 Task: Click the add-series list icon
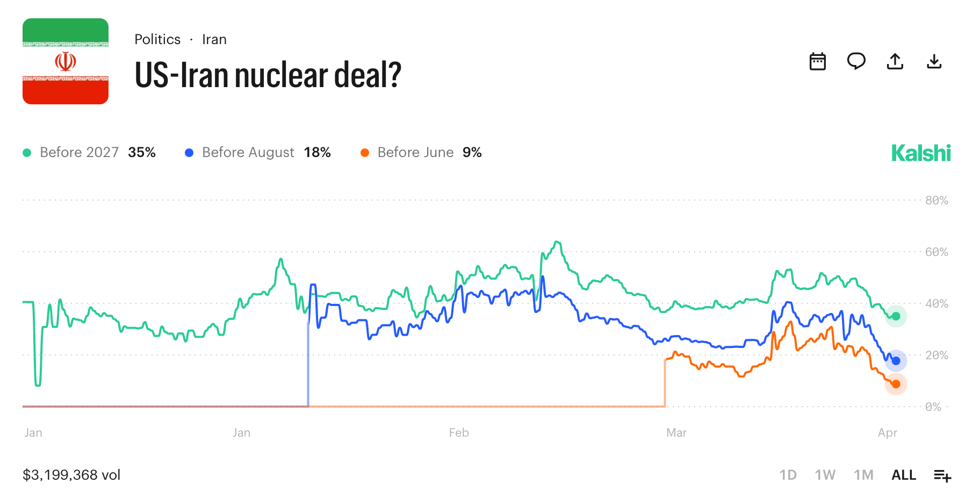click(942, 475)
